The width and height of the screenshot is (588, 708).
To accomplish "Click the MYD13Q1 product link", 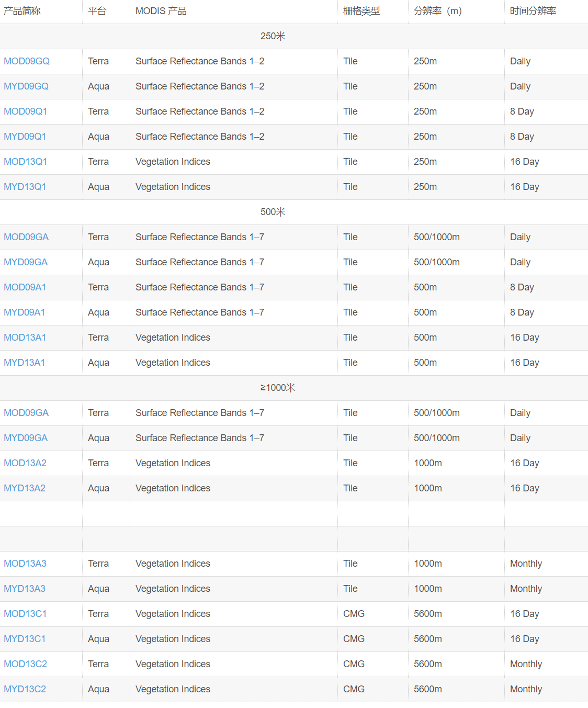I will tap(25, 187).
